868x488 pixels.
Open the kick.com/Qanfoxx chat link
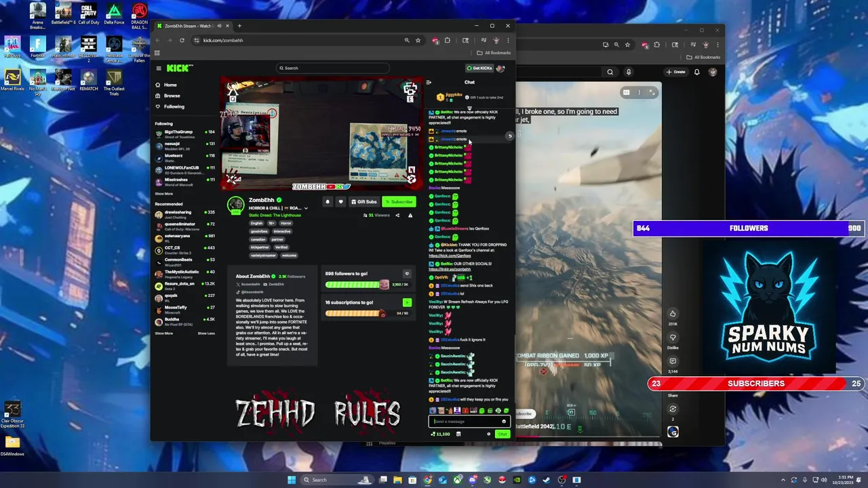click(450, 256)
